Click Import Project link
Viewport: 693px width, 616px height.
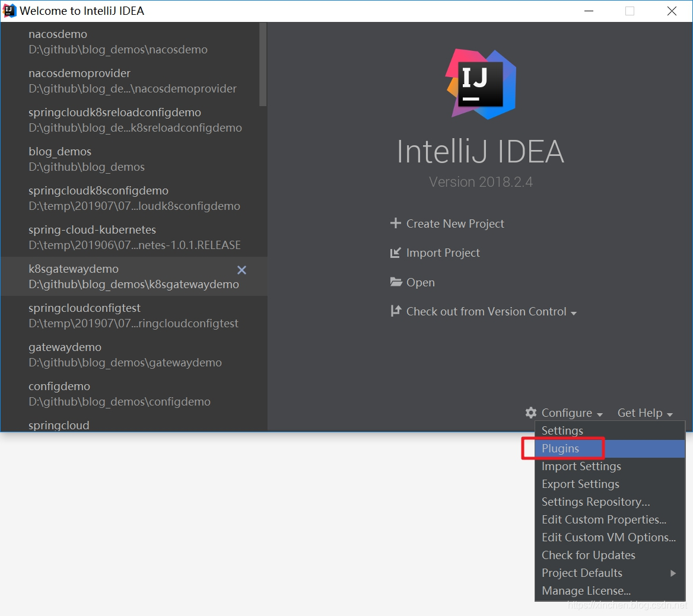pyautogui.click(x=443, y=253)
